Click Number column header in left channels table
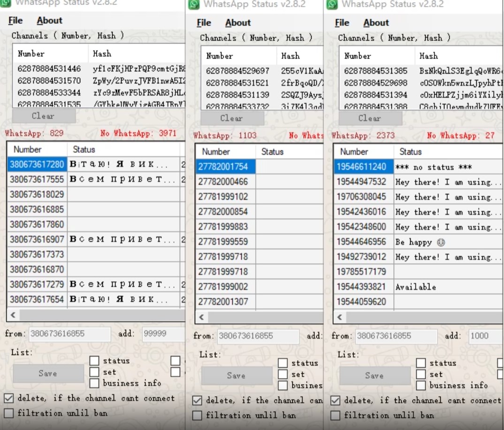Image resolution: width=504 pixels, height=430 pixels. point(51,53)
